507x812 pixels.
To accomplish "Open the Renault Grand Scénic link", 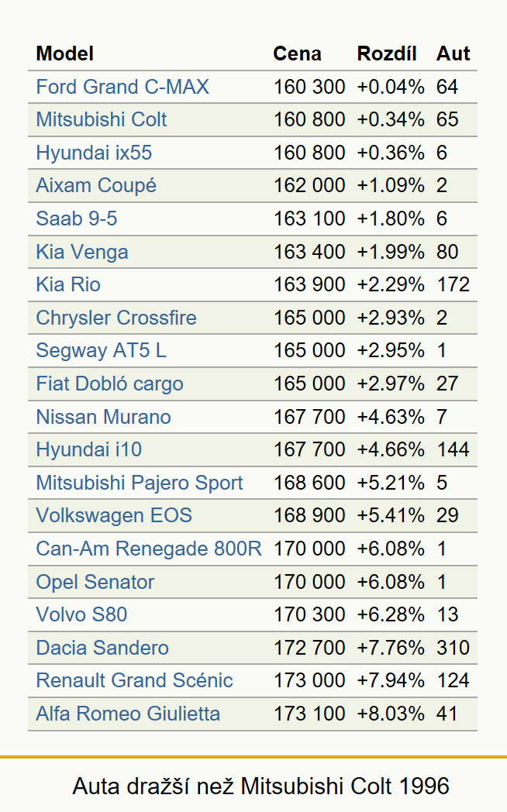I will (x=135, y=680).
